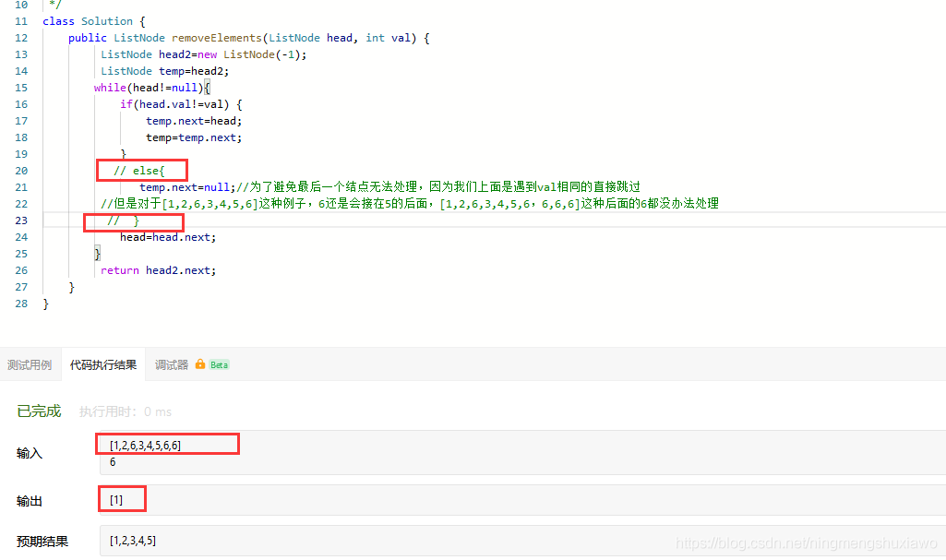Click line number 11 in gutter
The image size is (946, 560).
(x=21, y=21)
